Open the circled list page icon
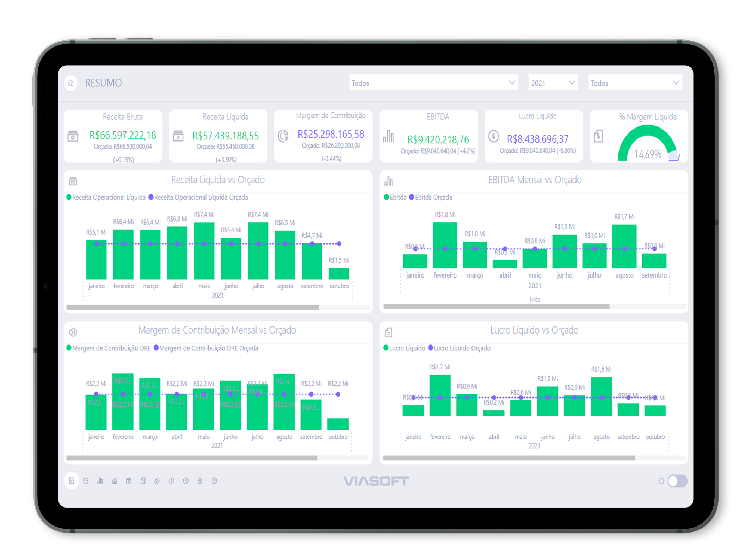 point(214,481)
